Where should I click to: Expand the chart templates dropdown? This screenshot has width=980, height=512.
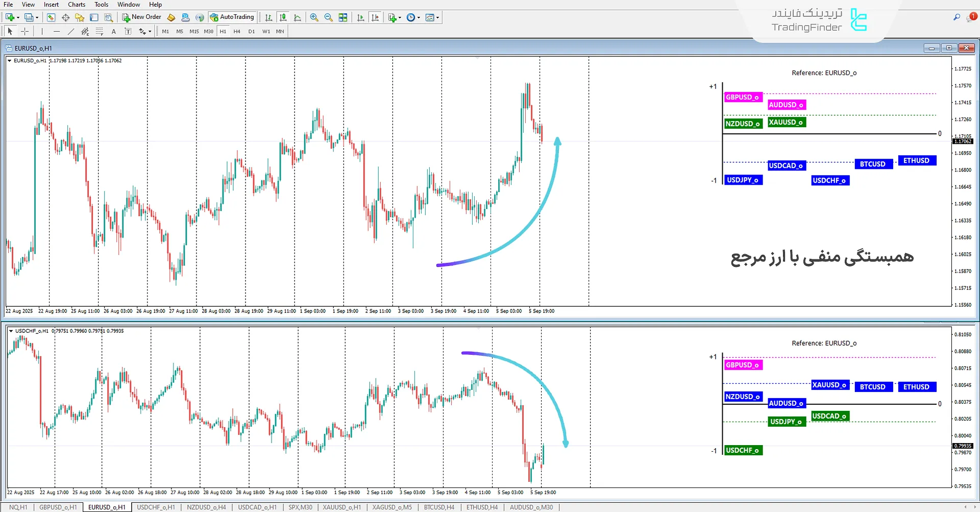point(437,18)
